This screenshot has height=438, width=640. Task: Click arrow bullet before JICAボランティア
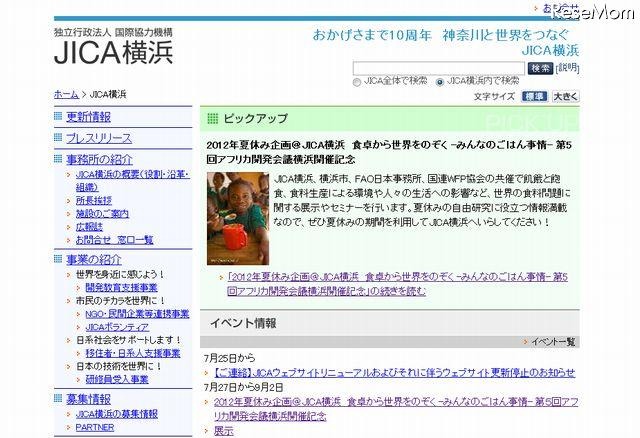coord(79,327)
